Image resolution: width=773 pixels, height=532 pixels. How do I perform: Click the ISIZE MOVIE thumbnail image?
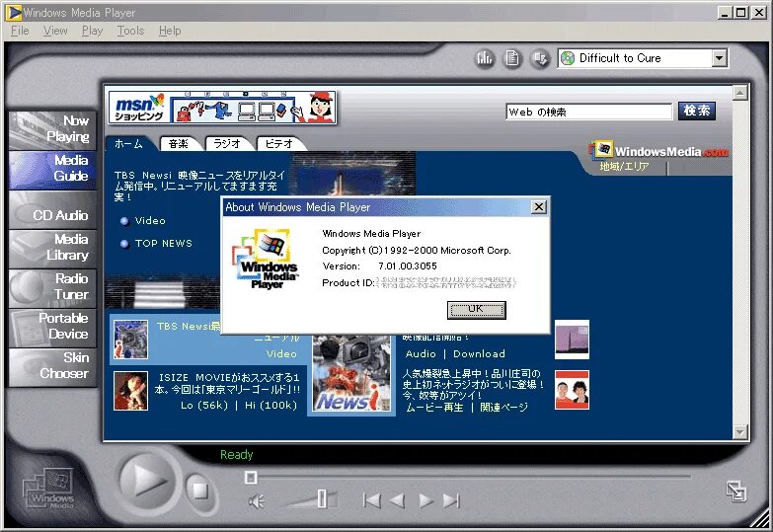click(130, 391)
